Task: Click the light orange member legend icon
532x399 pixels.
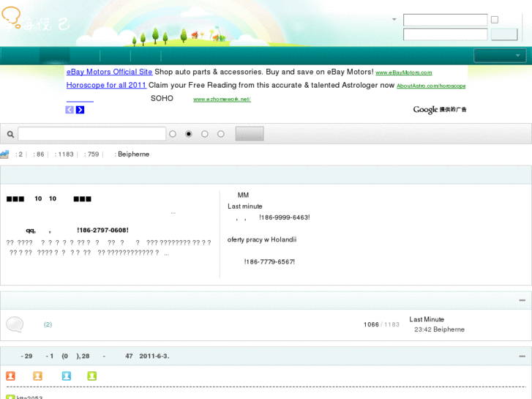Action: pyautogui.click(x=37, y=376)
